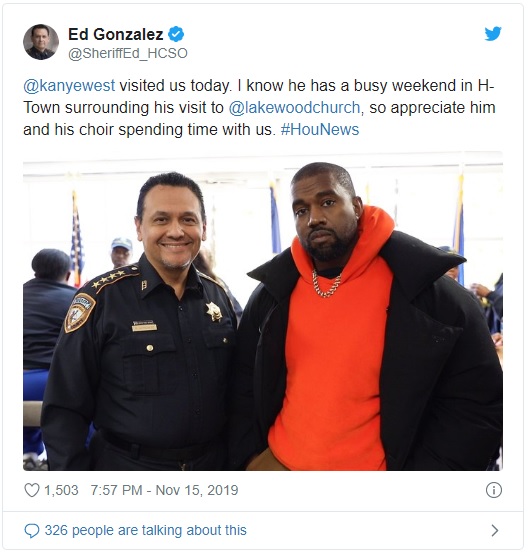Image resolution: width=531 pixels, height=557 pixels.
Task: Open the Ed Gonzalez profile name
Action: pyautogui.click(x=115, y=34)
